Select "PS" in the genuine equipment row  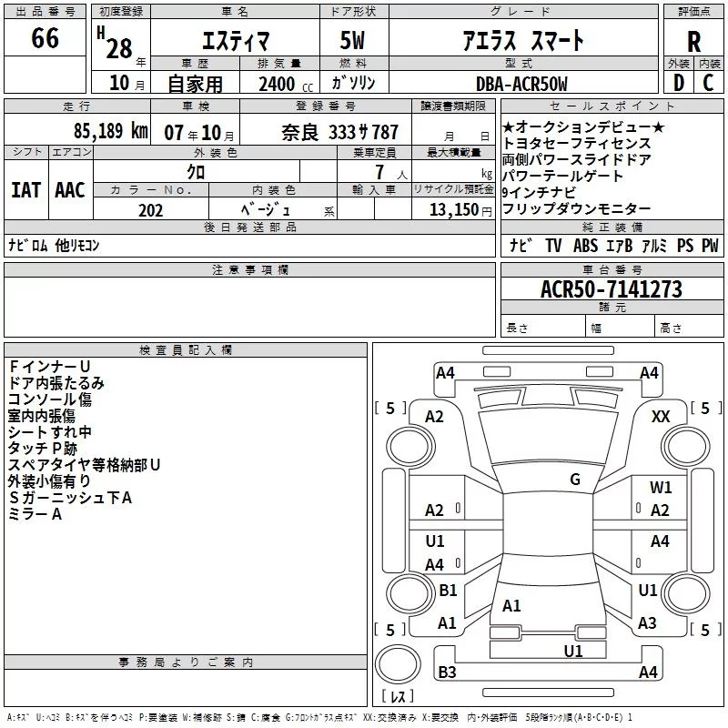click(x=685, y=245)
